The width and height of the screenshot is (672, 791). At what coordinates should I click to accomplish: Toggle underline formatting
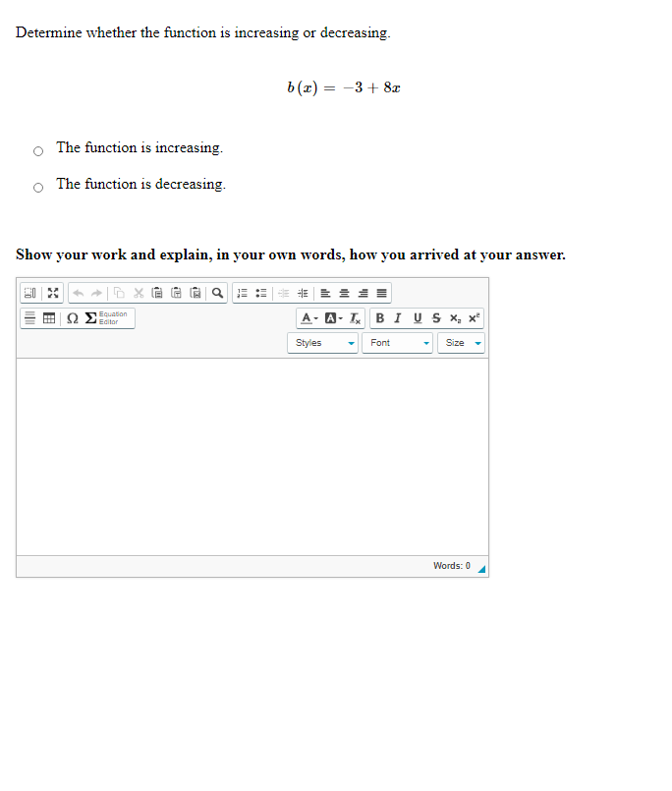click(x=418, y=317)
